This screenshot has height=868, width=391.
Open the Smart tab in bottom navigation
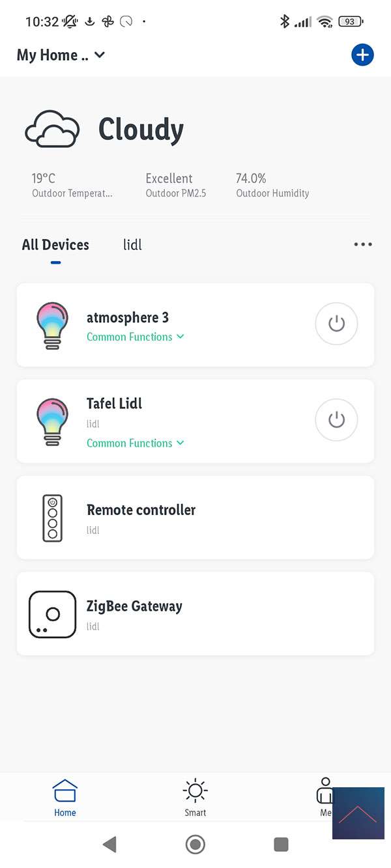click(x=195, y=798)
